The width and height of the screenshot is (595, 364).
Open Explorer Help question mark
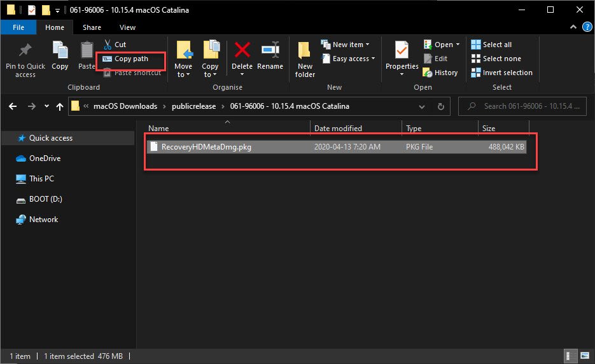coord(587,27)
